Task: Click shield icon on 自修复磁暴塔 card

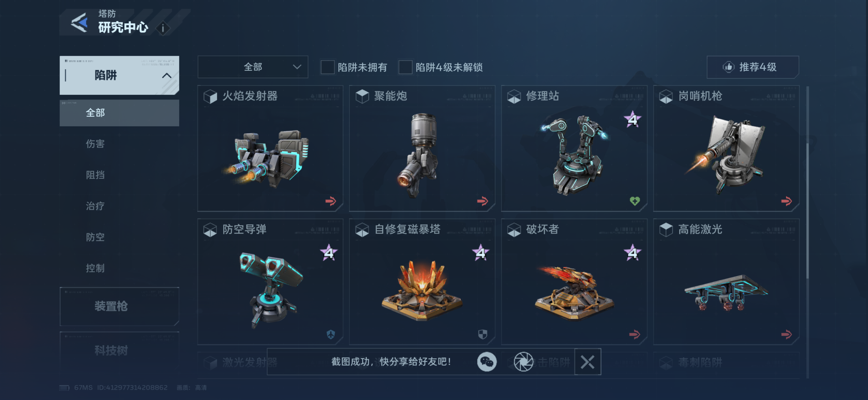Action: (x=482, y=334)
